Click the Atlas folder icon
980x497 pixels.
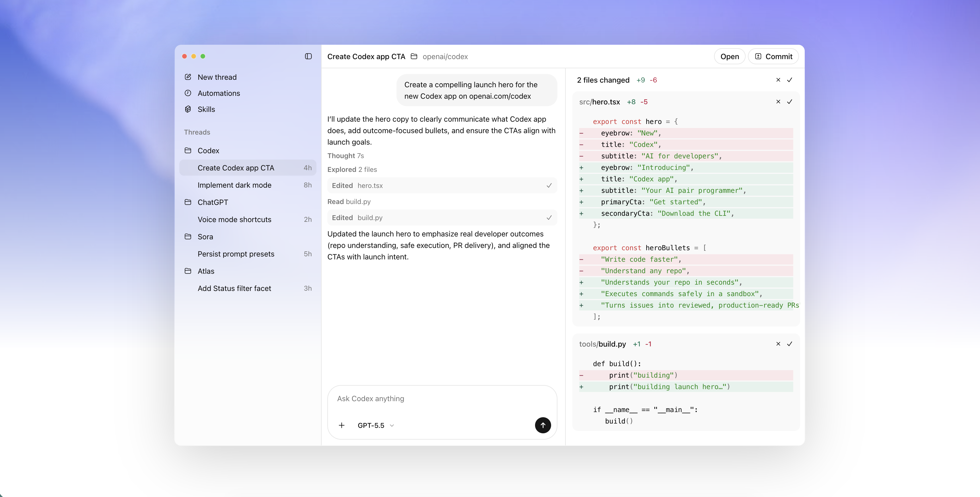click(x=188, y=271)
